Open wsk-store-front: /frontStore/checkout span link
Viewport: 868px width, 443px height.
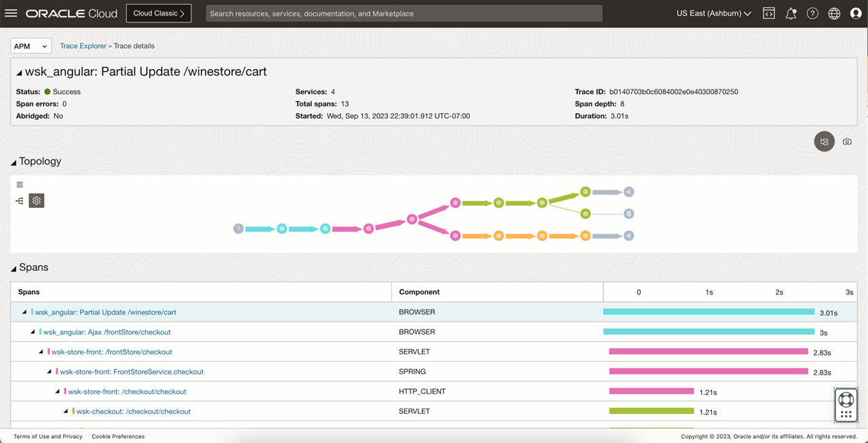tap(112, 352)
